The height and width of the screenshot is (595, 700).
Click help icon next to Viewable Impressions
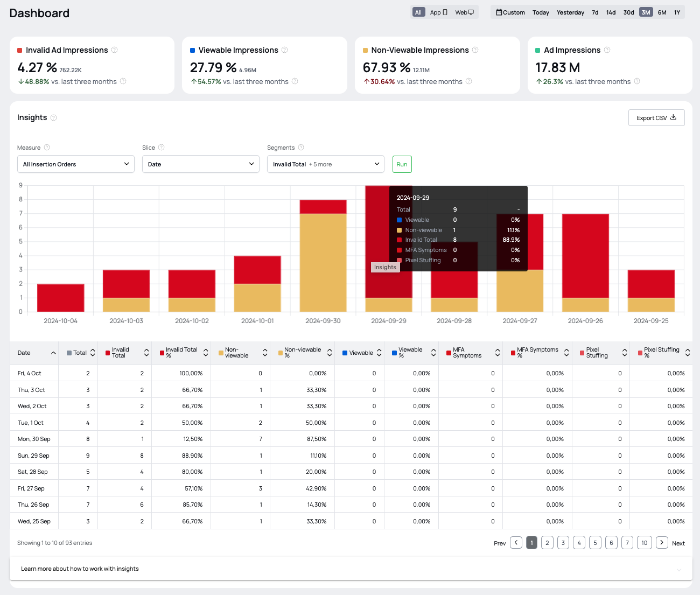pos(285,50)
